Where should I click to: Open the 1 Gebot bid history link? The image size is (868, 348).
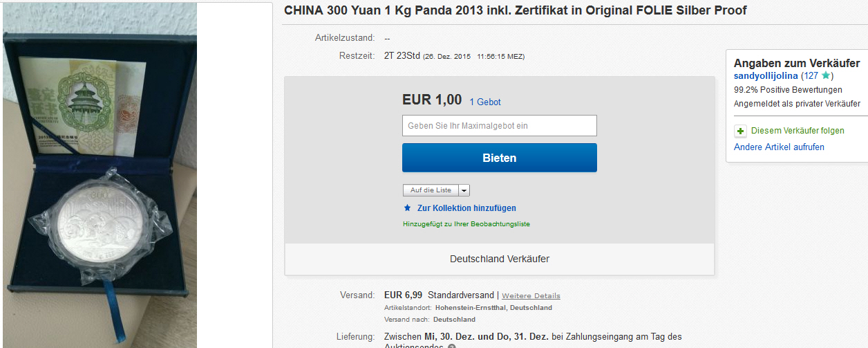[x=485, y=102]
